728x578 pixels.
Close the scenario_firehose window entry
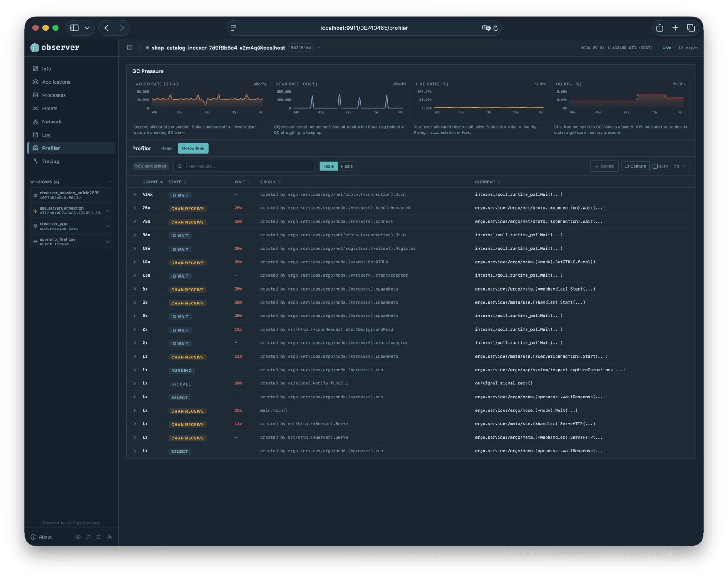pyautogui.click(x=107, y=242)
